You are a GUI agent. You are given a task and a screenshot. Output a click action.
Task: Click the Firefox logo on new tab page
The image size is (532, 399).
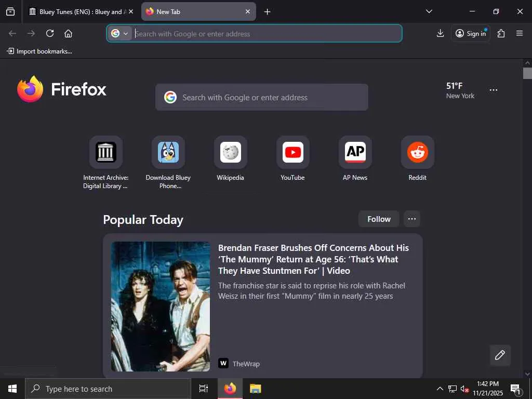62,89
